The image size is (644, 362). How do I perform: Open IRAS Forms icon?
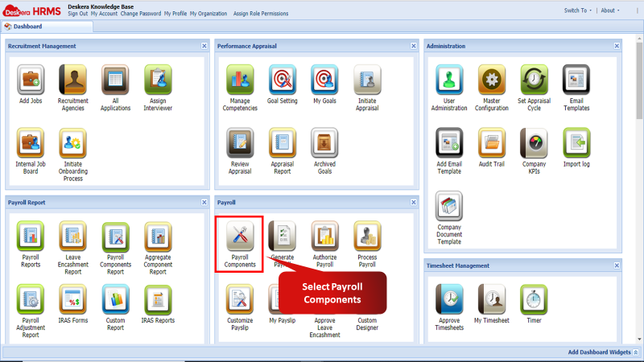(x=72, y=298)
